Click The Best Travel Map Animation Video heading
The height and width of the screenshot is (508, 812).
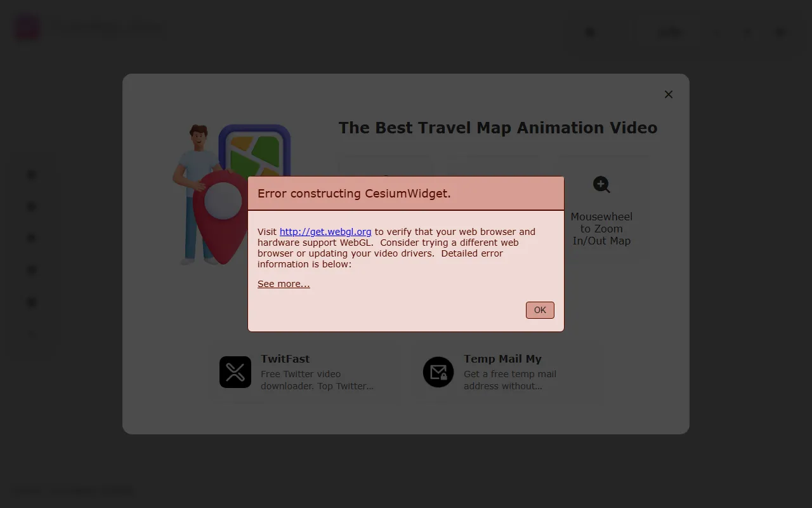(497, 128)
